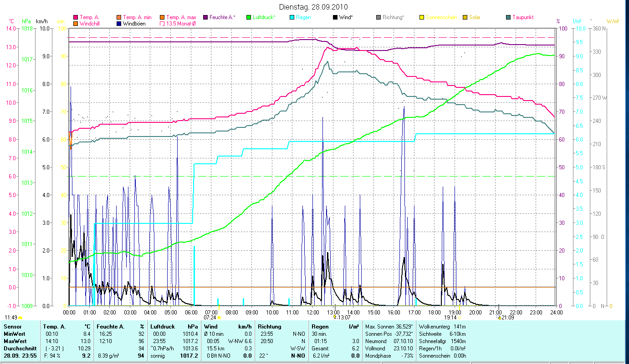The height and width of the screenshot is (364, 629).
Task: Click the sun icon beside 07:24
Action: [x=219, y=318]
